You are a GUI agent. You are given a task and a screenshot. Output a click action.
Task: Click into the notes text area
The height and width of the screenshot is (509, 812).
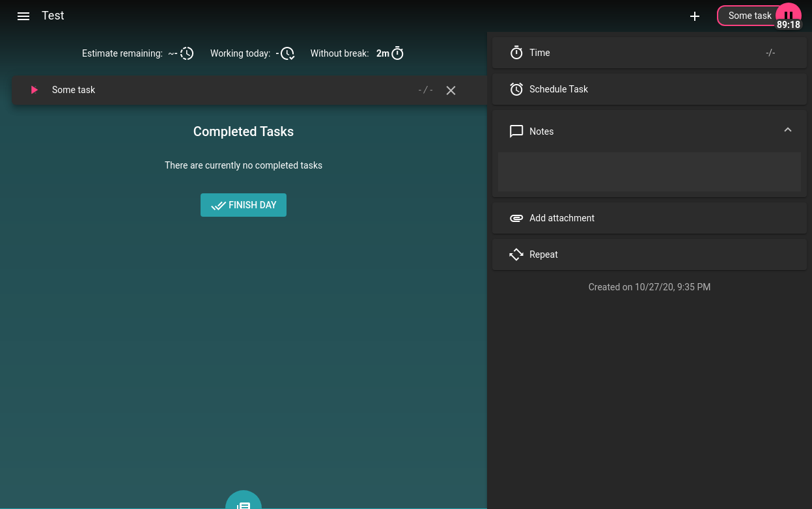[x=649, y=172]
